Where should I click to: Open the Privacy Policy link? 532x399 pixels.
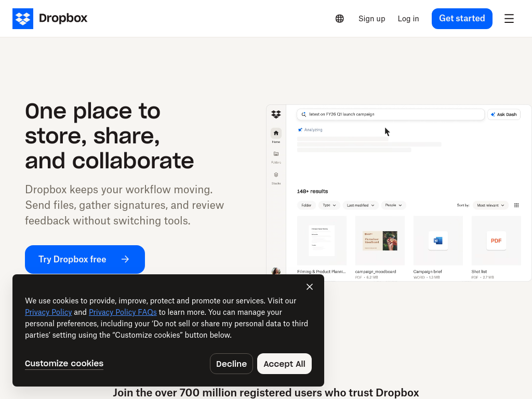(x=48, y=312)
